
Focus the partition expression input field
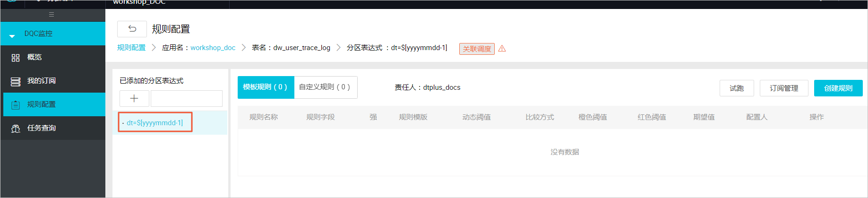[x=187, y=98]
